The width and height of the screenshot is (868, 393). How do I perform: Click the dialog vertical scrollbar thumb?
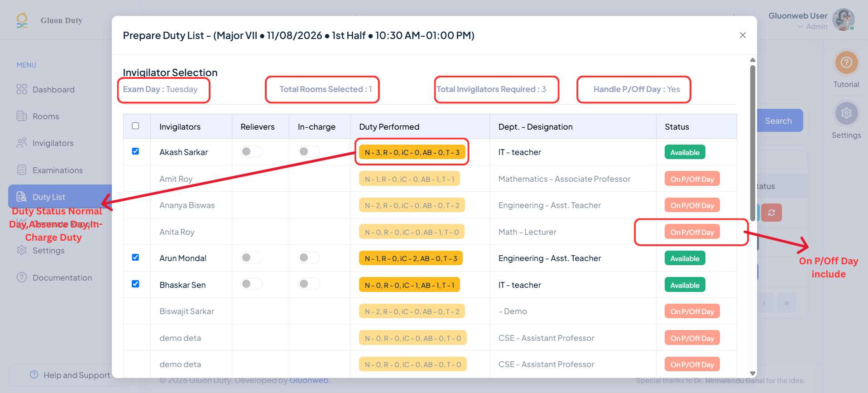click(x=753, y=143)
